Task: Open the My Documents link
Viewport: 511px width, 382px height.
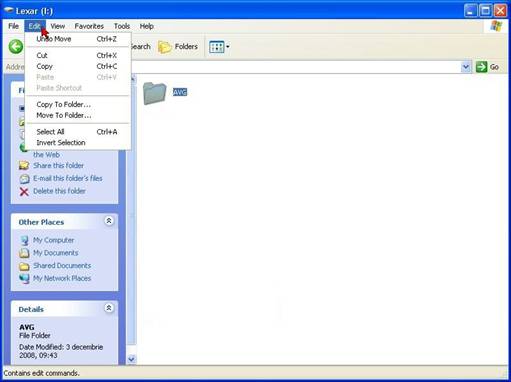Action: pos(55,253)
